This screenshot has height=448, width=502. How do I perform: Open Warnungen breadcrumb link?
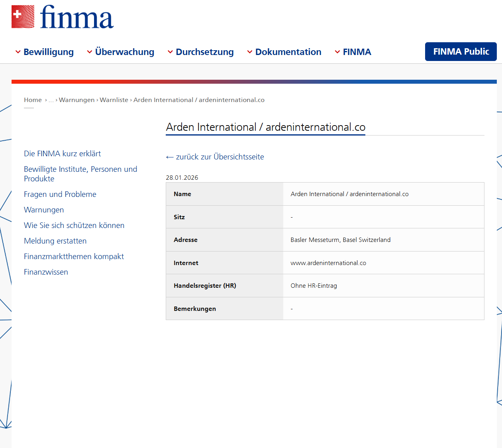pyautogui.click(x=77, y=100)
